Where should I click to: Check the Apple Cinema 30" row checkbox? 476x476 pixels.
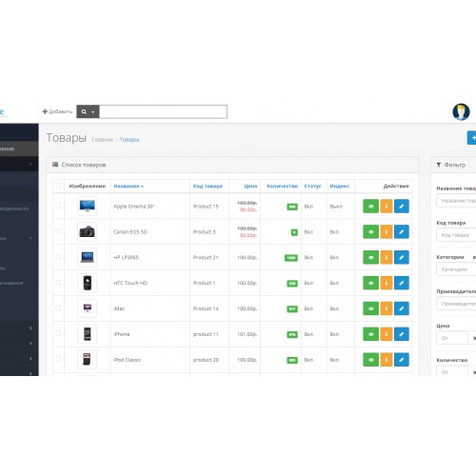[x=58, y=206]
